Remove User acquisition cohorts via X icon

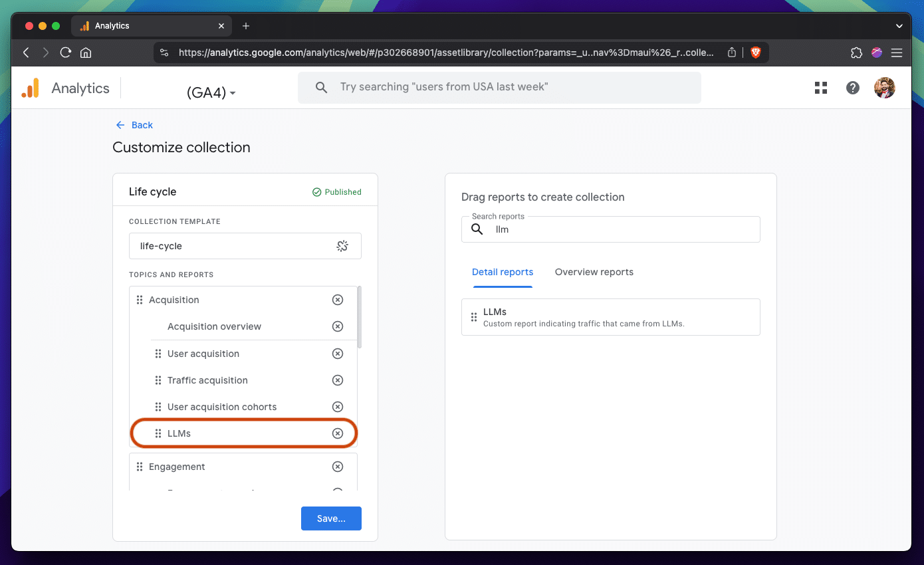[338, 407]
